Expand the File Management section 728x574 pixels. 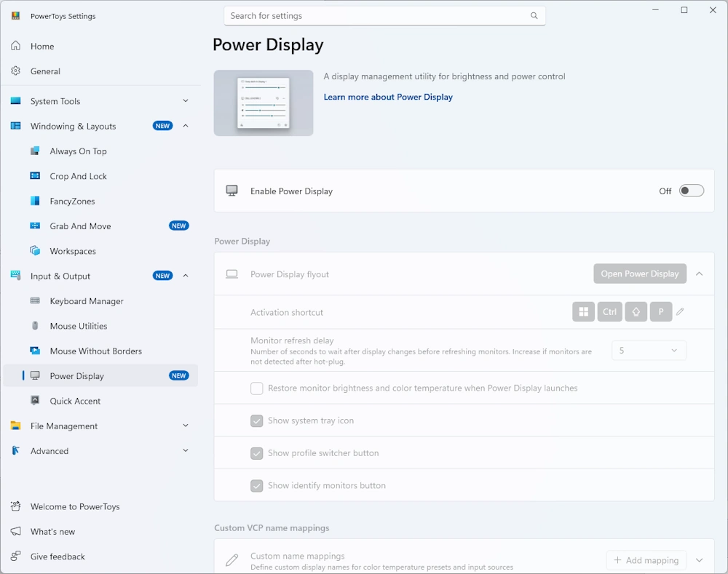[x=185, y=426]
